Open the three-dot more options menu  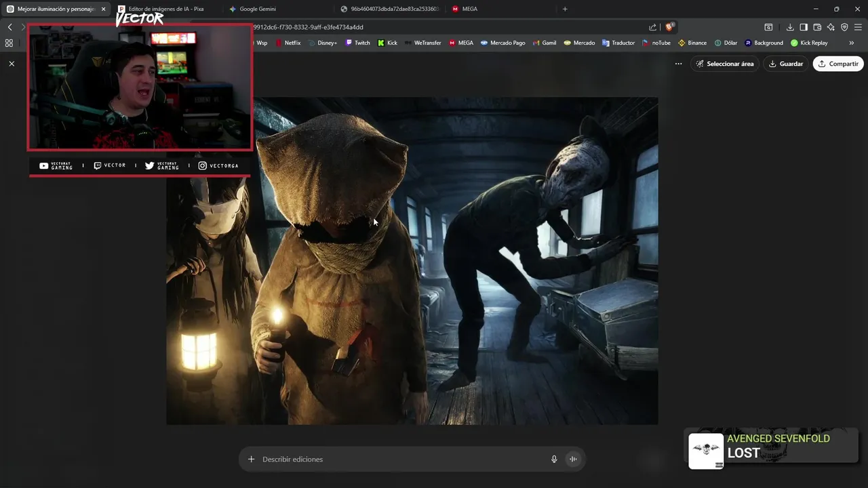click(x=678, y=64)
